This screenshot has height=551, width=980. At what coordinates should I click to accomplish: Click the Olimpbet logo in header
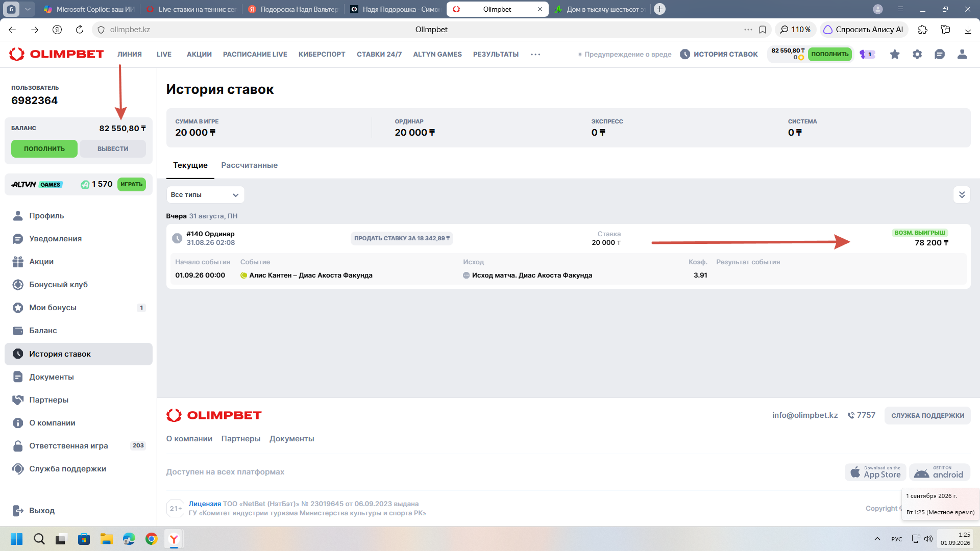click(57, 54)
